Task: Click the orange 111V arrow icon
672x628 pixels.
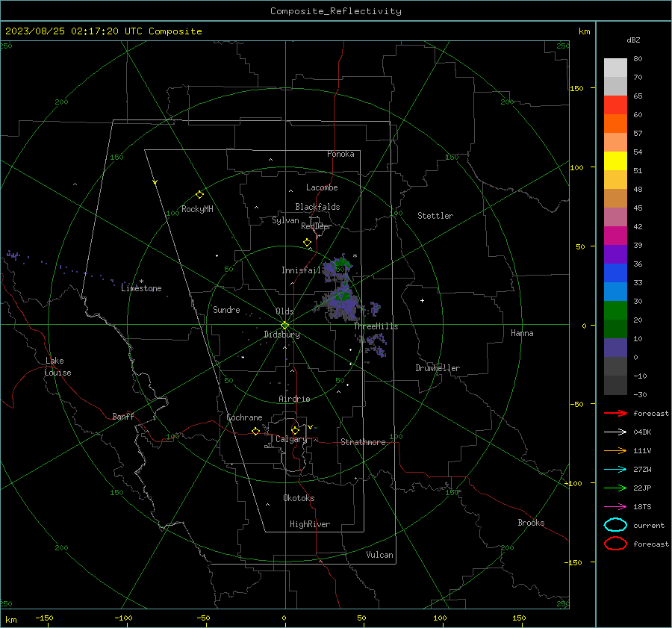Action: [615, 450]
